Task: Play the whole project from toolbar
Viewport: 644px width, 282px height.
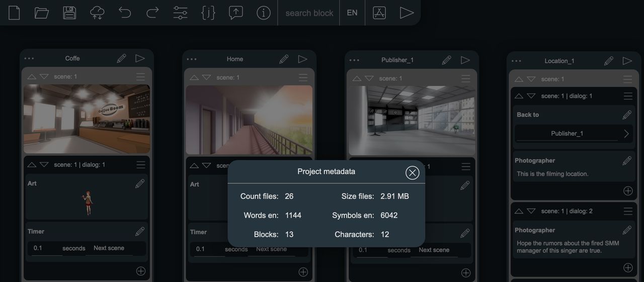Action: click(407, 13)
